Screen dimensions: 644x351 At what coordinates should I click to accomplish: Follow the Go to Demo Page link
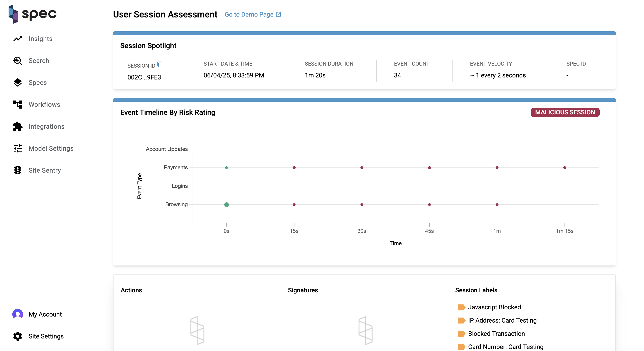click(253, 15)
